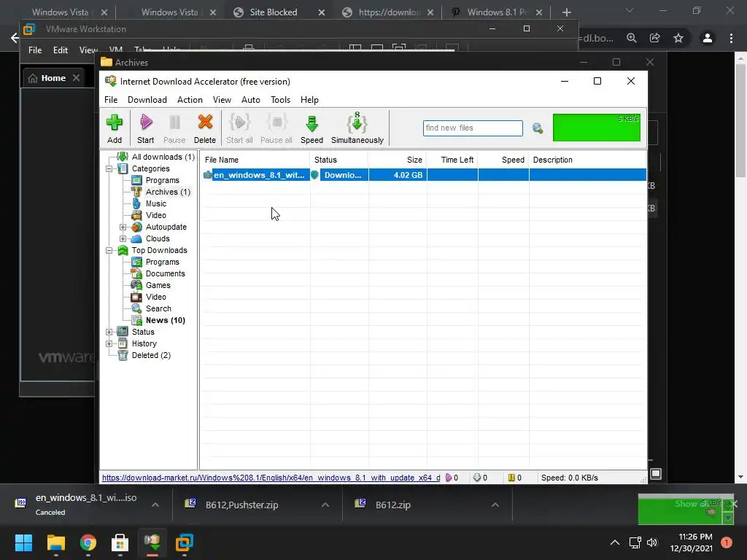Open B612.zip from the downloads bar
This screenshot has height=560, width=747.
(x=393, y=505)
